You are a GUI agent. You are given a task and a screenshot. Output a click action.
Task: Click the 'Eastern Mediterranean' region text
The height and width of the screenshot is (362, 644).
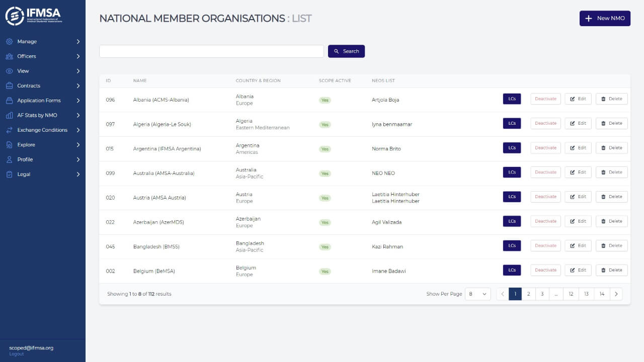click(263, 128)
